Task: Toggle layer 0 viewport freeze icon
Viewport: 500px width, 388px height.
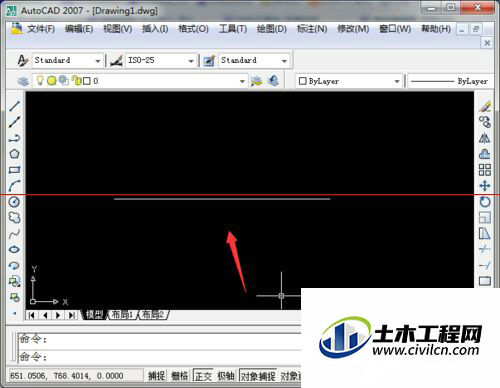Action: pos(63,80)
